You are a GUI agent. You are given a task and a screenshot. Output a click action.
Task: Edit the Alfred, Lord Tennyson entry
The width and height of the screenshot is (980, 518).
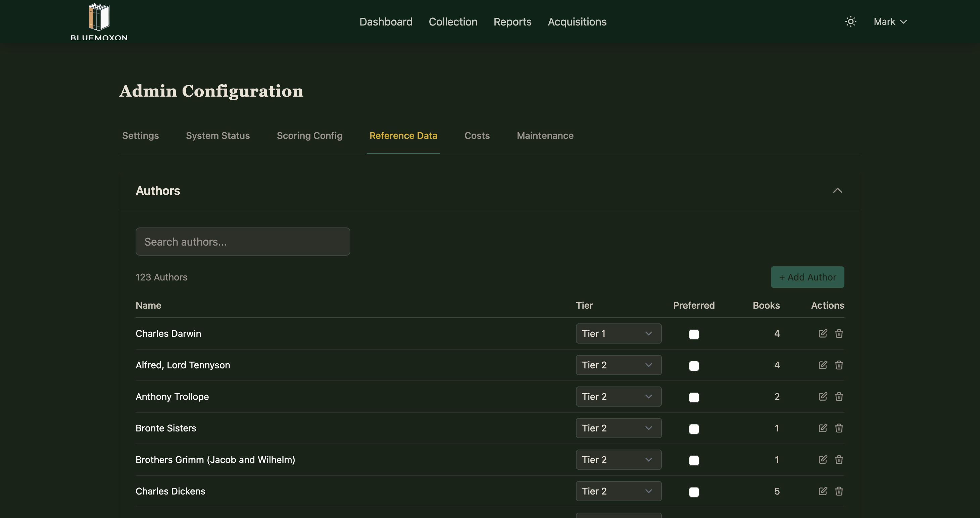point(823,365)
